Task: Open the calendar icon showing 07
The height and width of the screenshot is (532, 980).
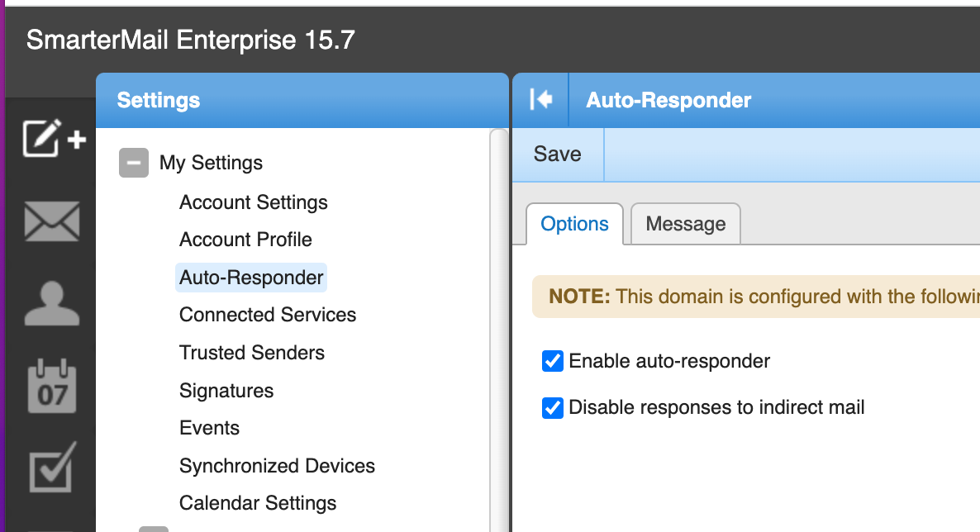Action: click(52, 386)
